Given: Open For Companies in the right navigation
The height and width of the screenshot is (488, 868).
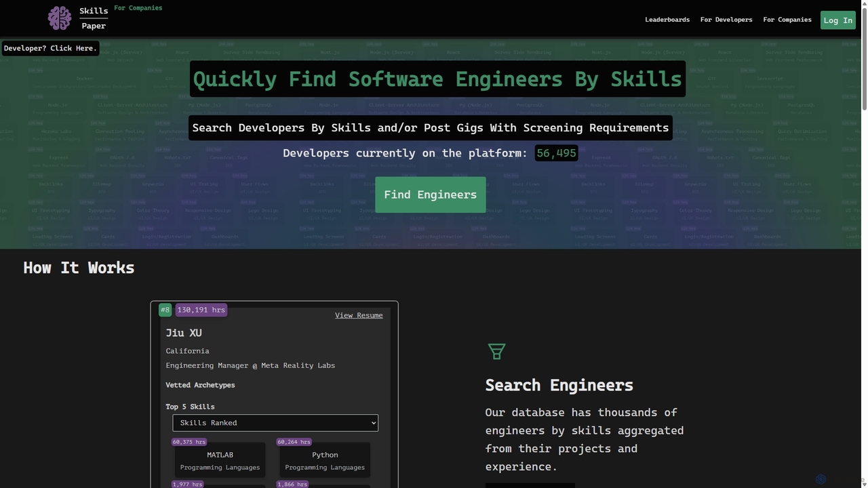Looking at the screenshot, I should pos(787,20).
